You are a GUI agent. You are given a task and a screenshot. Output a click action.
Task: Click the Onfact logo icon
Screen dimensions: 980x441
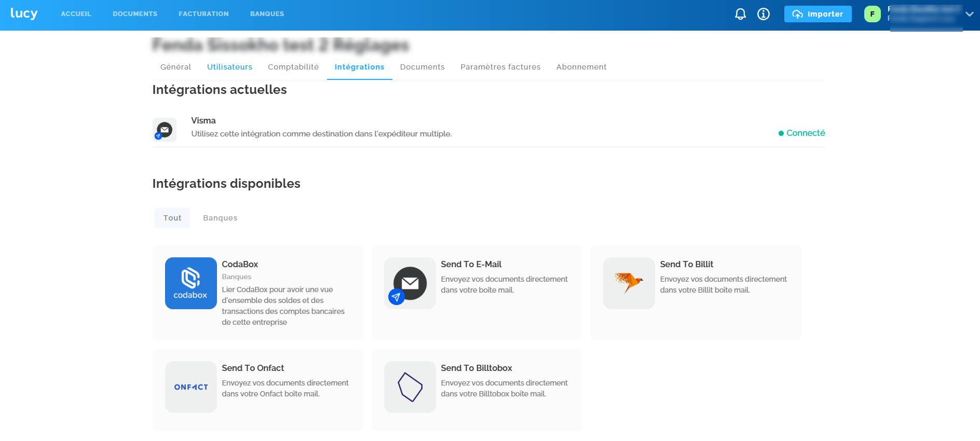pos(191,387)
